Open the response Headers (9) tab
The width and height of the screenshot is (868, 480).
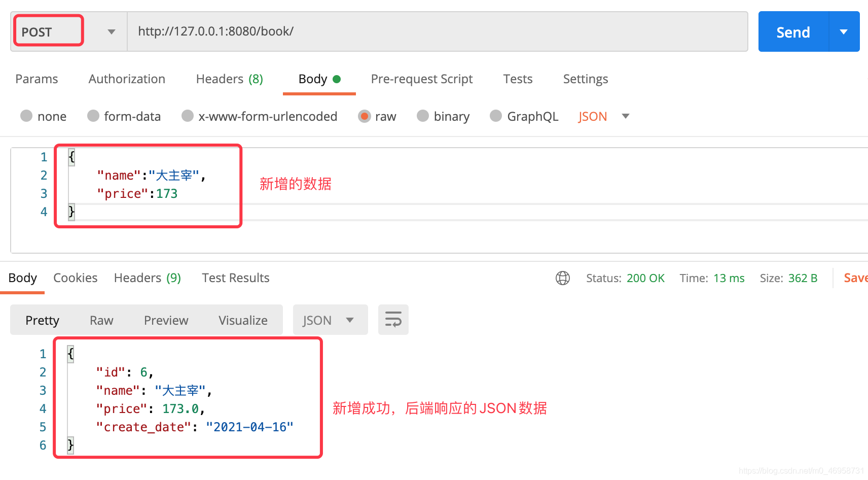(x=148, y=278)
